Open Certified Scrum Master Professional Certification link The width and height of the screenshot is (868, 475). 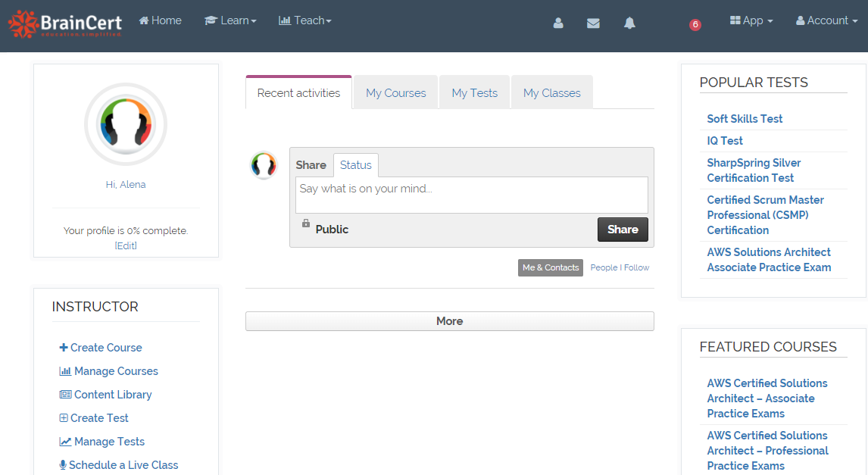click(x=765, y=215)
